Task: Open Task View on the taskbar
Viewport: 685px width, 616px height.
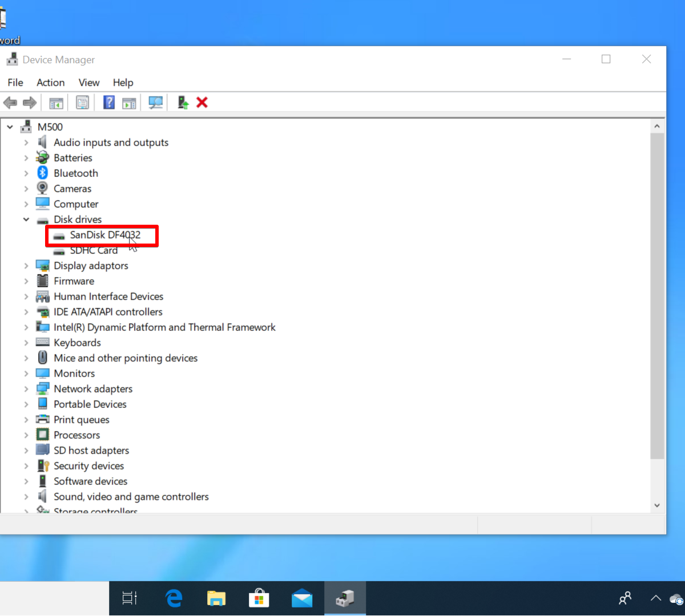Action: pos(130,598)
